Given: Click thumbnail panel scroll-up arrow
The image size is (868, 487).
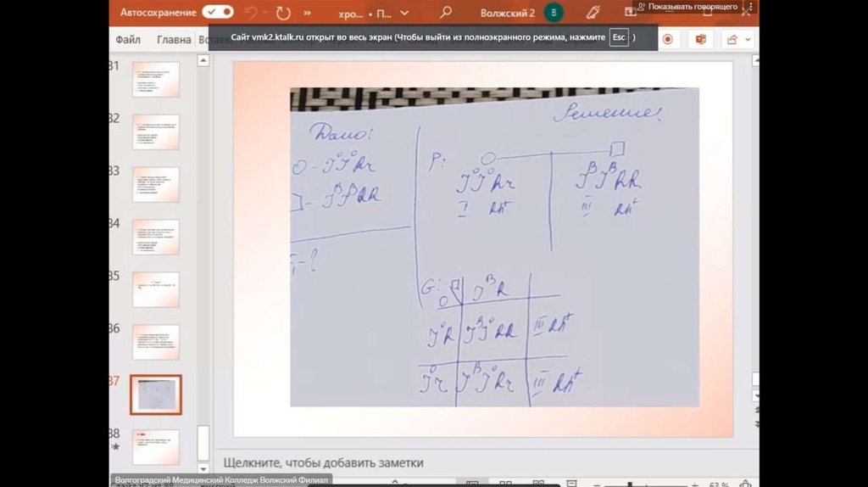Looking at the screenshot, I should (x=203, y=60).
